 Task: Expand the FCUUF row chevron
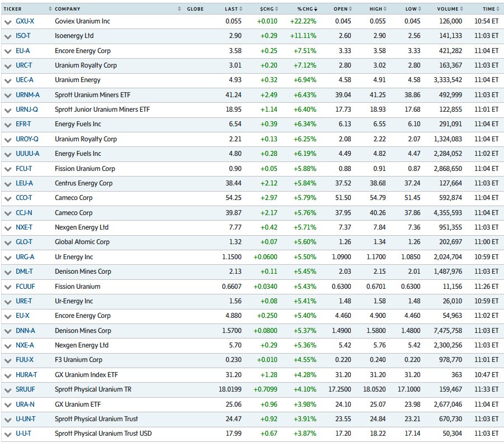(x=8, y=288)
